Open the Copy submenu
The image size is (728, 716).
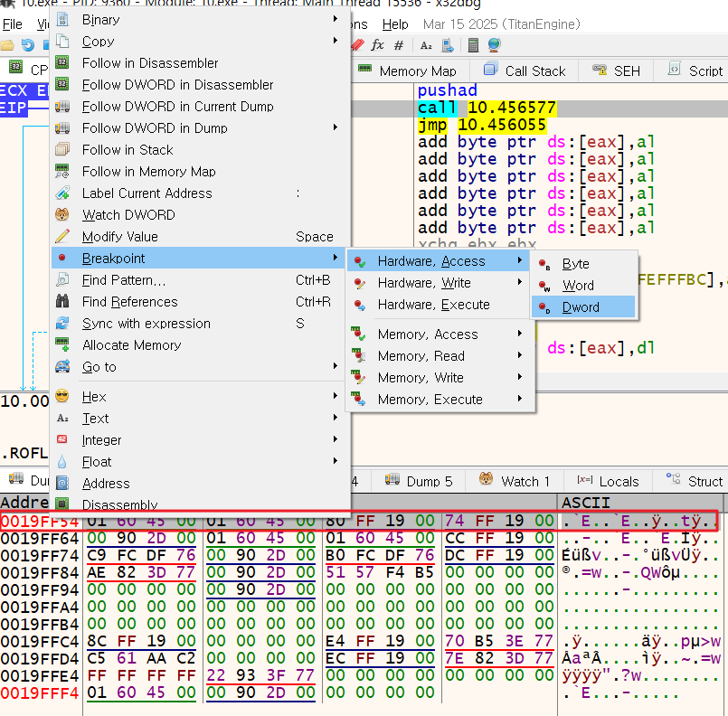[200, 42]
